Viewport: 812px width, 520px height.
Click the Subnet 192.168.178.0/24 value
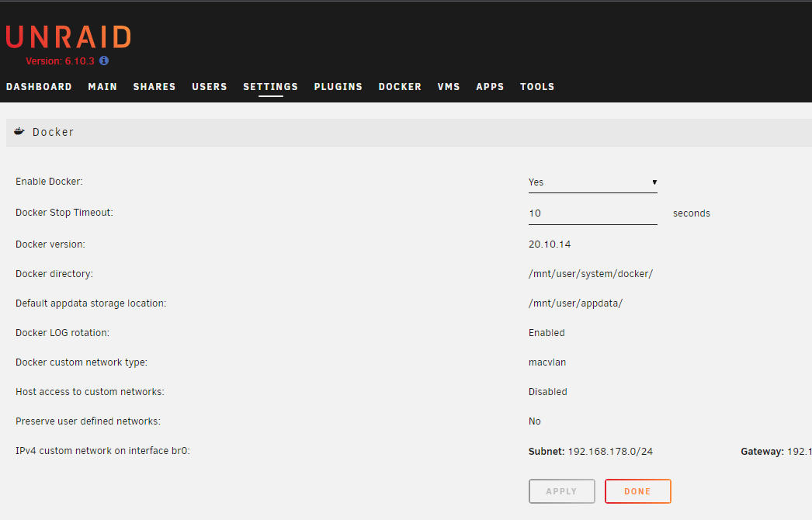point(610,451)
